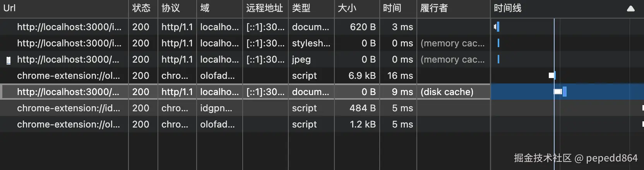Sort by the Url column header
644x170 pixels.
tap(10, 8)
